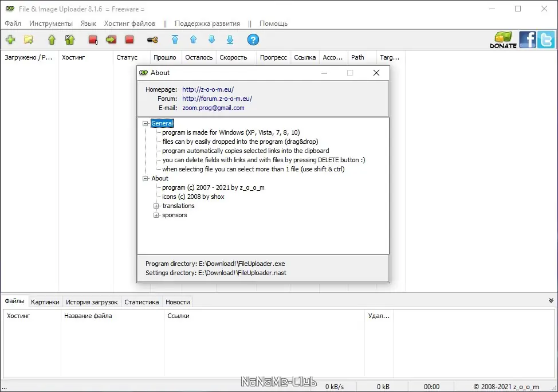Click the Статус column header
Image resolution: width=558 pixels, height=392 pixels.
pos(131,57)
